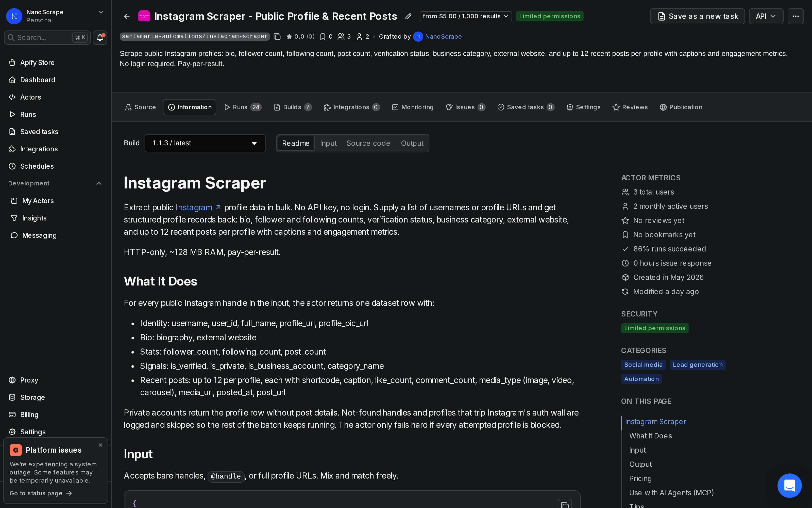Open the pricing dropdown from $5.00 / 1,000 results
Screen dimensions: 812x508
465,16
